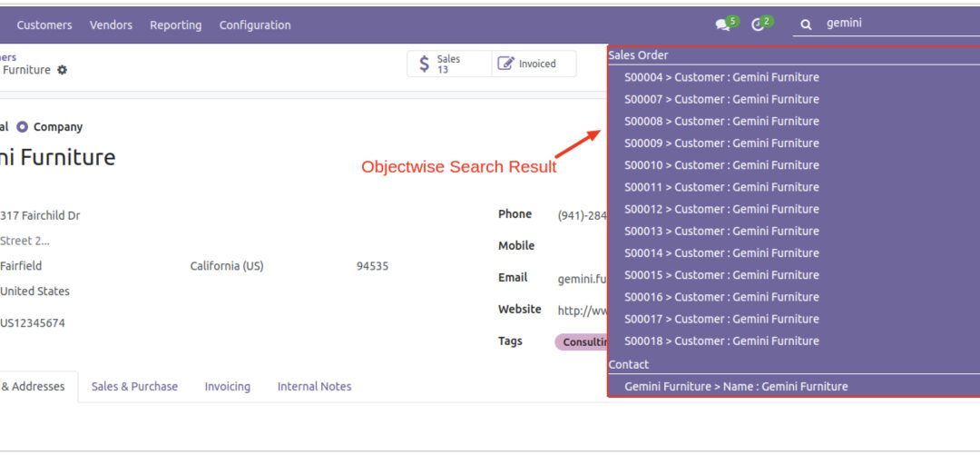Click the search magnifier icon
The width and height of the screenshot is (980, 455).
[807, 25]
